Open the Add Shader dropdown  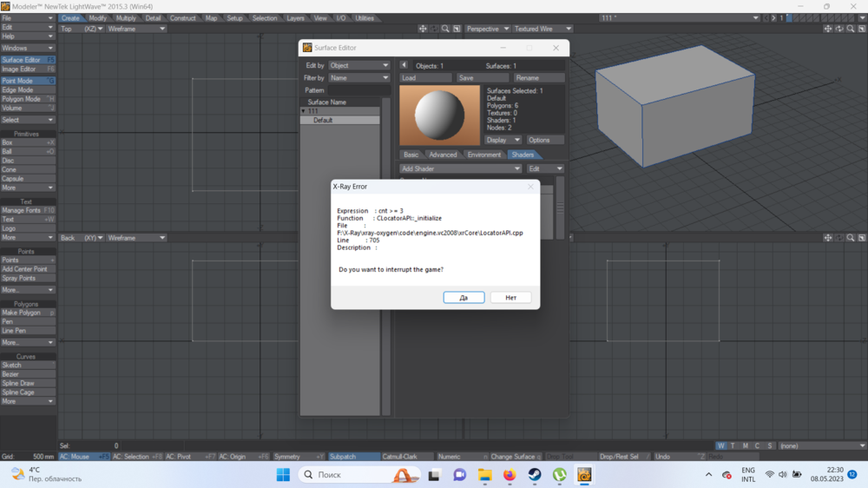coord(460,168)
